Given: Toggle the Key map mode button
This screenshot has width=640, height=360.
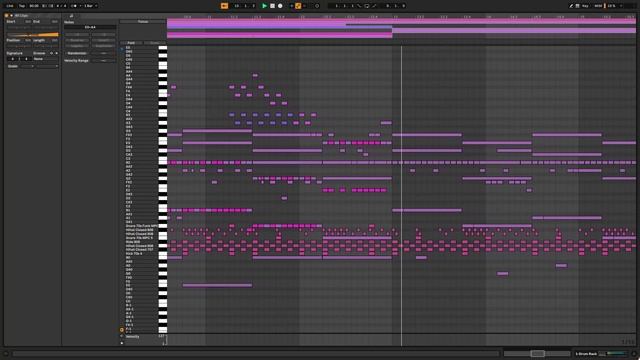Looking at the screenshot, I should [x=585, y=6].
